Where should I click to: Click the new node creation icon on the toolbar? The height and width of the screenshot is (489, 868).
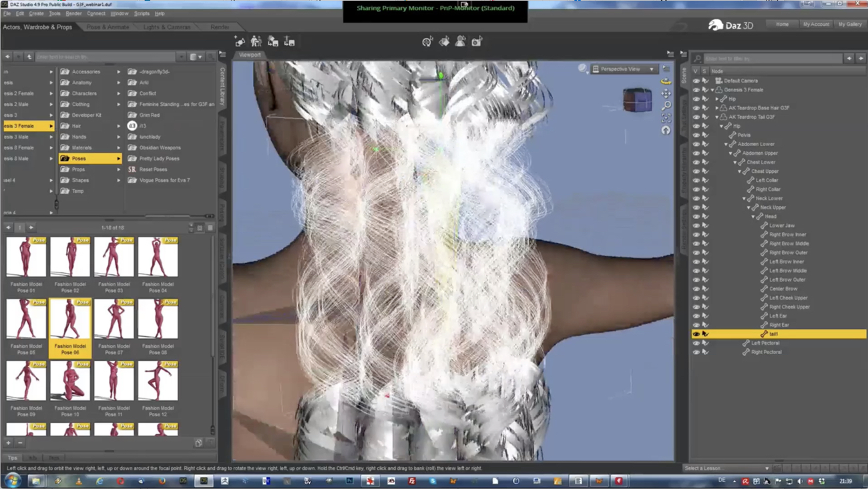(x=239, y=41)
